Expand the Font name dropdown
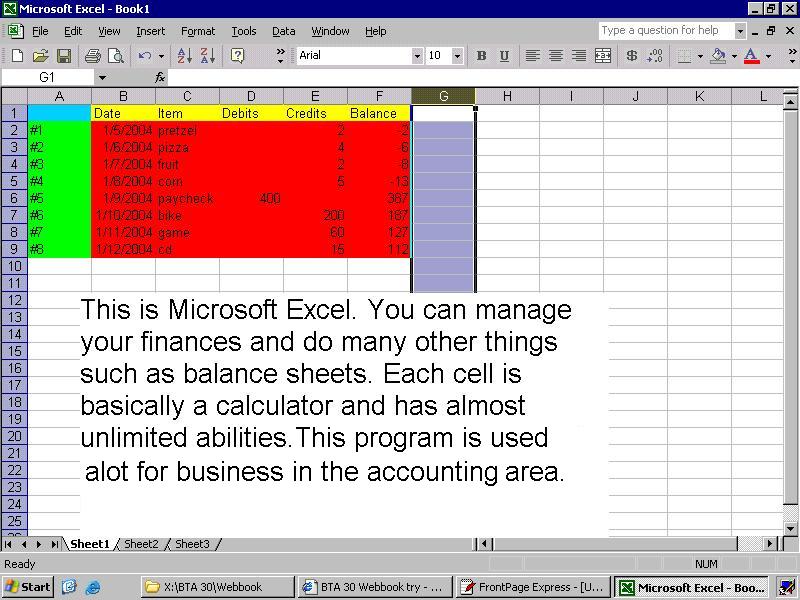This screenshot has width=800, height=600. [x=417, y=56]
